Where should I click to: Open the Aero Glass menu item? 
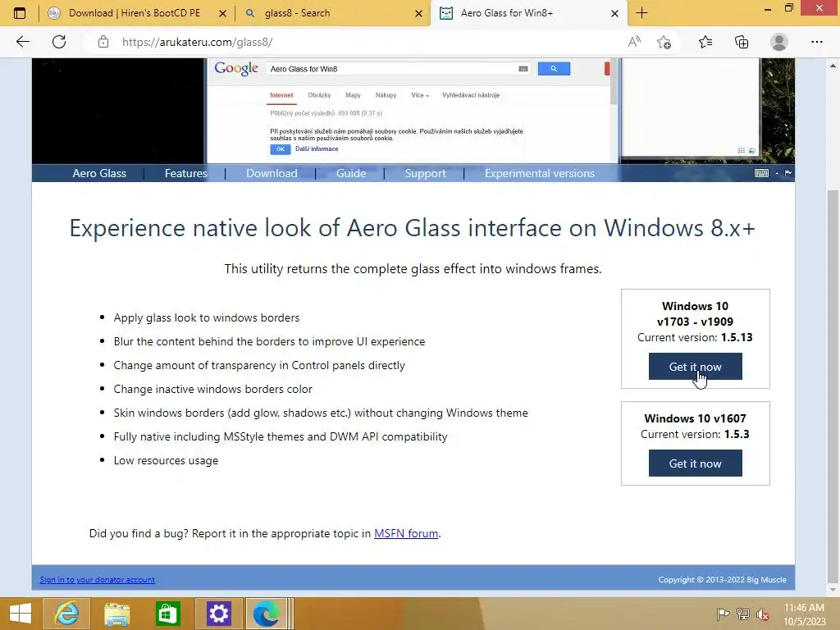(99, 173)
